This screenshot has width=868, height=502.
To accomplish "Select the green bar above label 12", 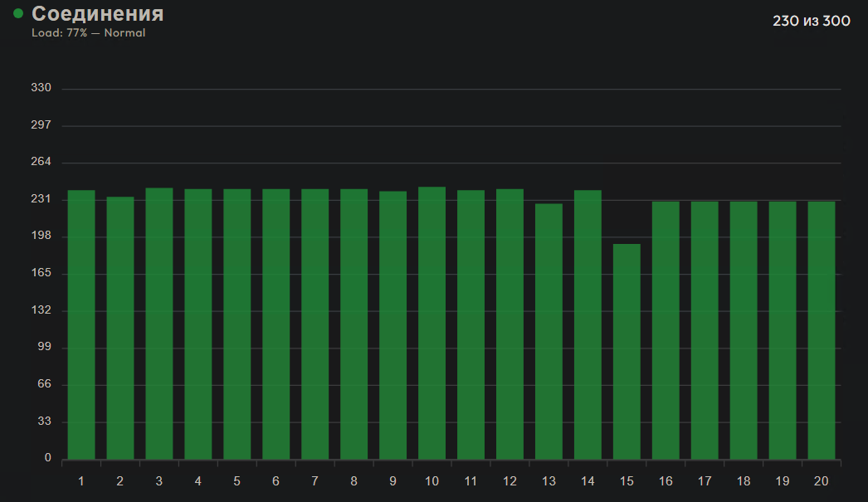I will pyautogui.click(x=510, y=324).
